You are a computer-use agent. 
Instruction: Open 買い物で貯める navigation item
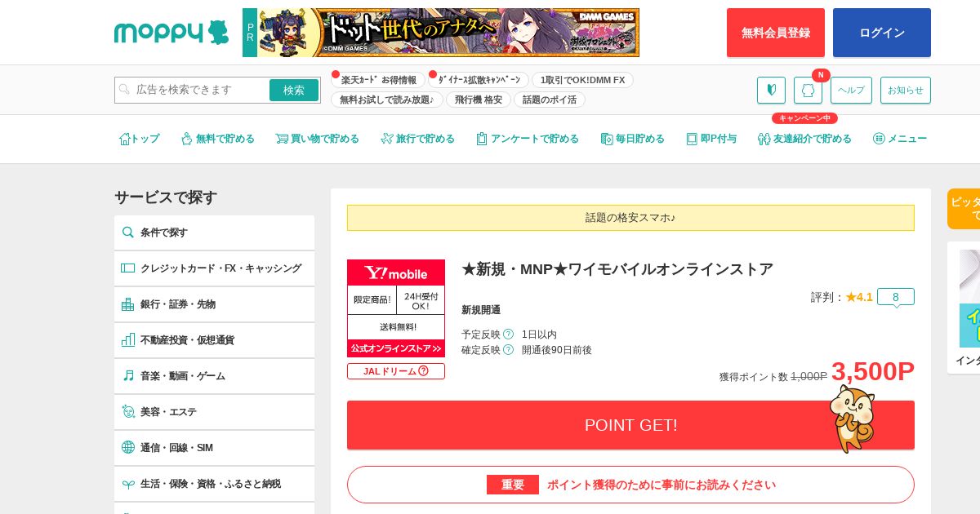tap(317, 139)
